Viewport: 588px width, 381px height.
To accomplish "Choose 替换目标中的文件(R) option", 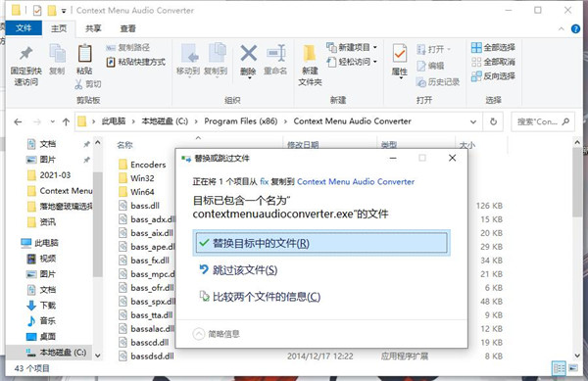I will tap(321, 243).
